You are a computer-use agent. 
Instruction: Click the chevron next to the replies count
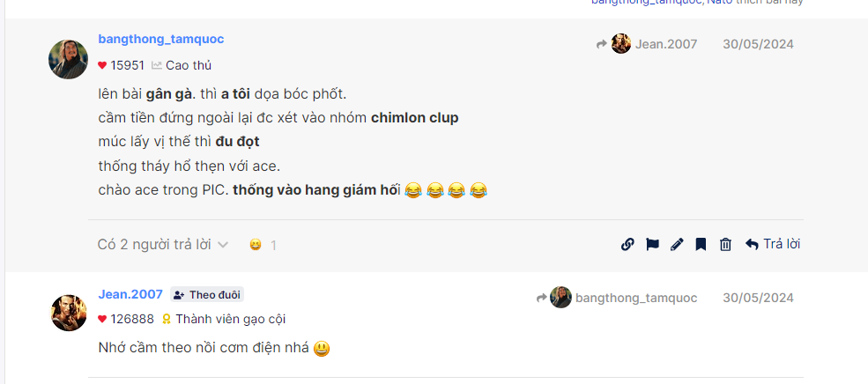(x=223, y=245)
